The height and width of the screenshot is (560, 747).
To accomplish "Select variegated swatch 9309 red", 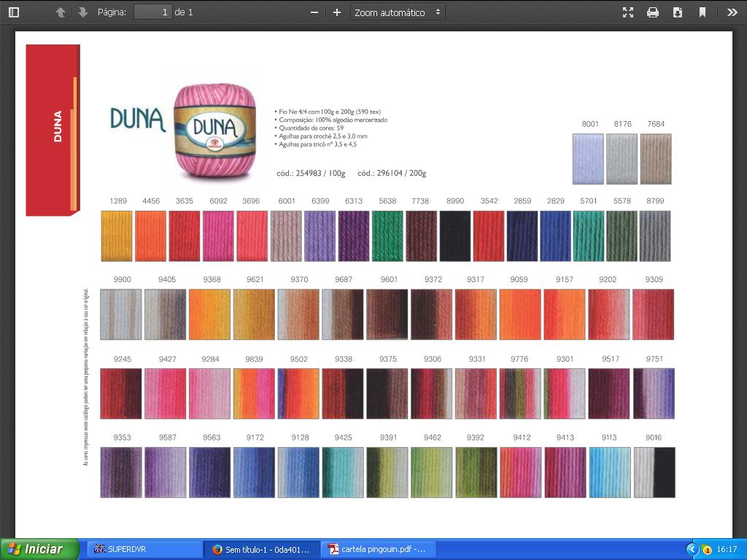I will tap(653, 314).
